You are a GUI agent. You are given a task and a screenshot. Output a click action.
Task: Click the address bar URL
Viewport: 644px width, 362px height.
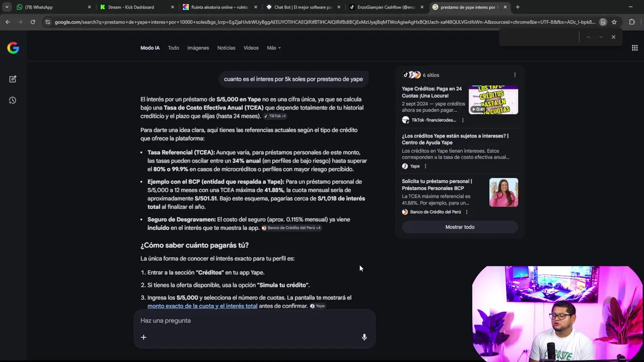[x=325, y=22]
